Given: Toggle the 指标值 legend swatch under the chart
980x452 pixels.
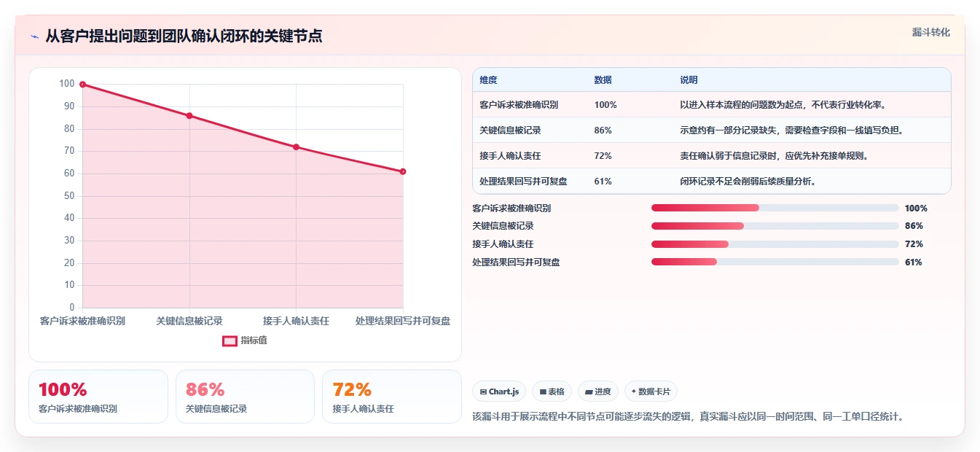Looking at the screenshot, I should pyautogui.click(x=230, y=340).
